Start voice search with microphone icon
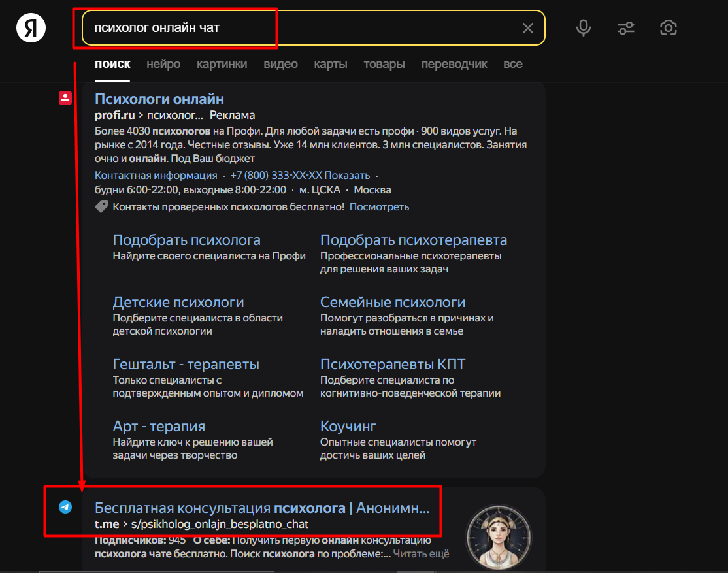This screenshot has height=573, width=728. click(x=584, y=27)
